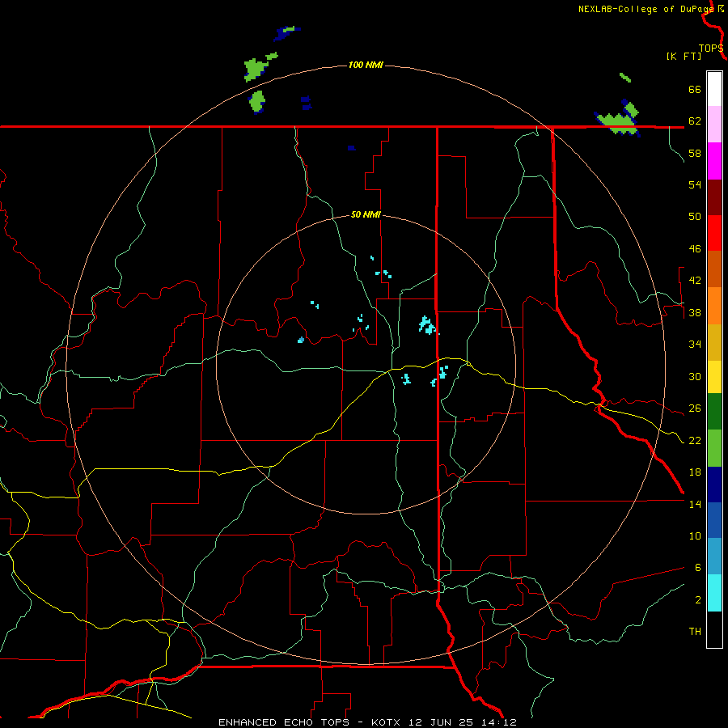Image resolution: width=728 pixels, height=728 pixels.
Task: Click legend value 14
Action: pos(695,504)
